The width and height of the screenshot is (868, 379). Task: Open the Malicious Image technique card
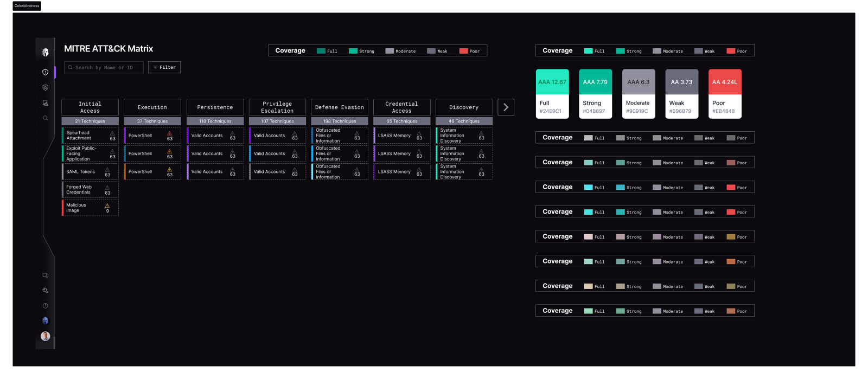[x=90, y=208]
